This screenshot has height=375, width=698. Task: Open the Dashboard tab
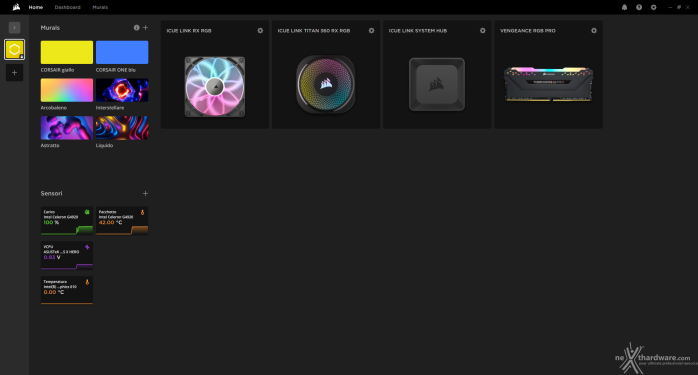click(68, 7)
